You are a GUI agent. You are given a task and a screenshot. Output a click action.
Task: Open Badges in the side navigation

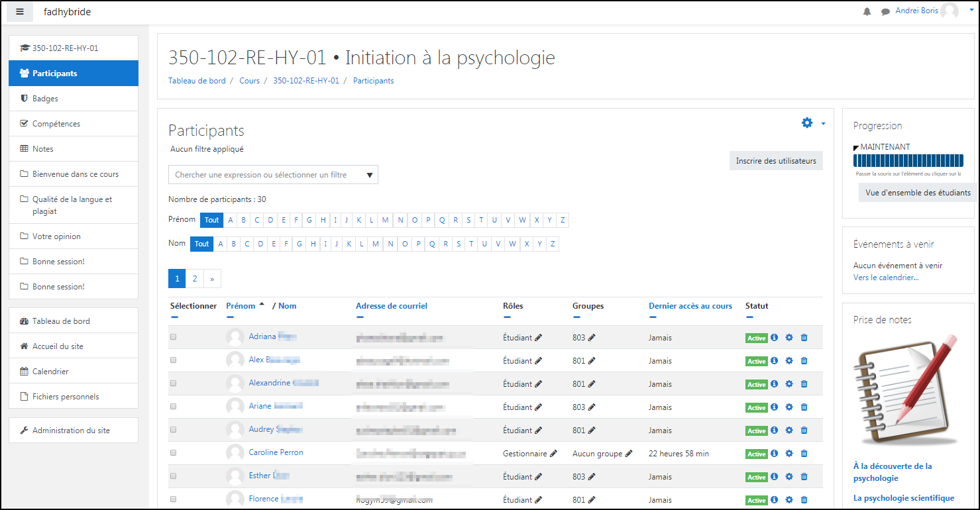pyautogui.click(x=45, y=99)
